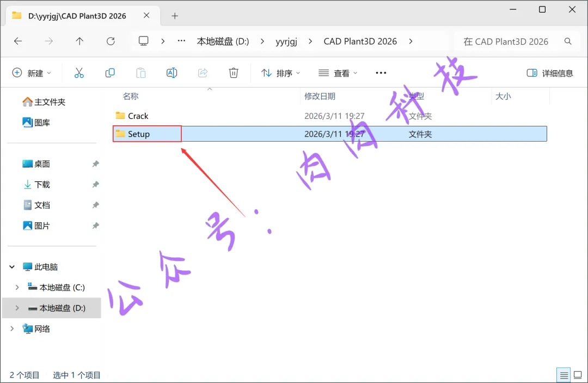Unpin Documents using its pin icon
This screenshot has width=588, height=383.
point(96,205)
